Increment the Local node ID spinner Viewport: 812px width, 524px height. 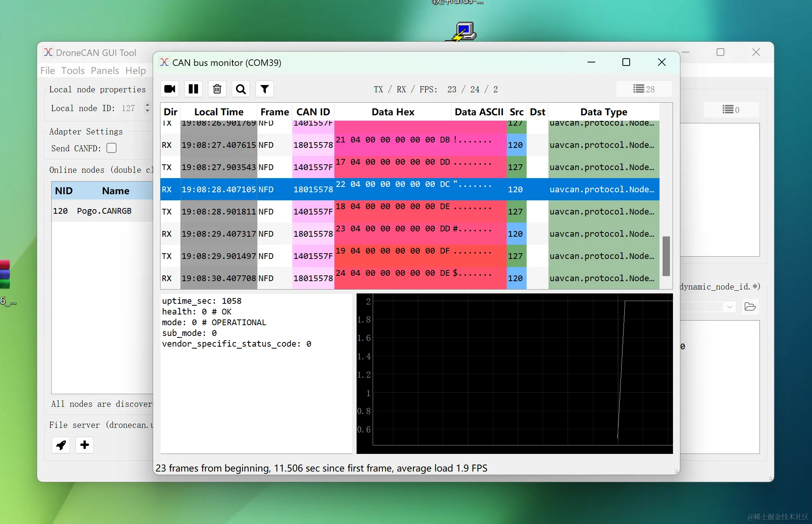(x=147, y=105)
